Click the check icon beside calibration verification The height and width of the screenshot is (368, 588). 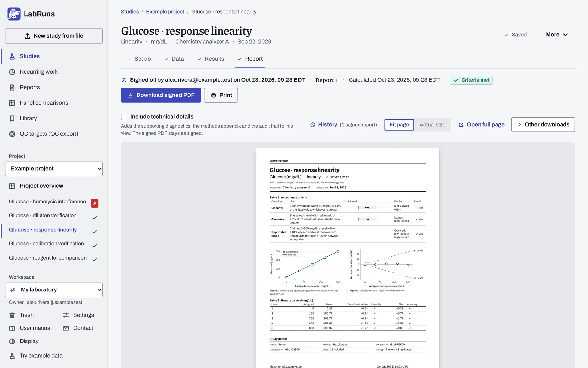point(95,246)
